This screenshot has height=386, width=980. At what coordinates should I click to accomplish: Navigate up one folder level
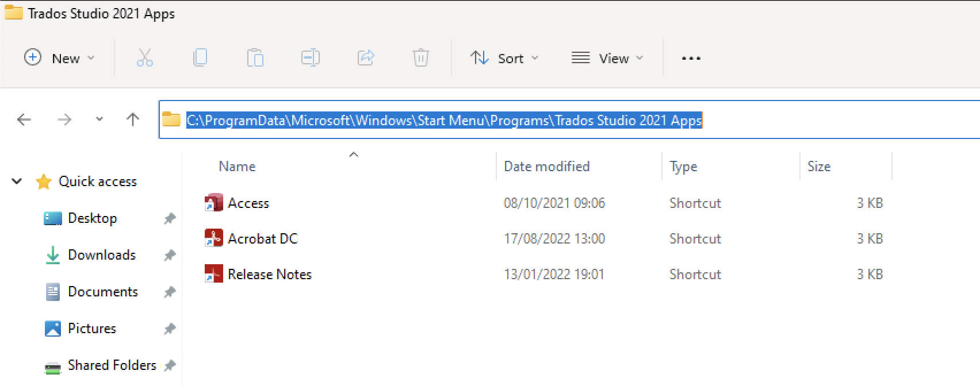coord(132,119)
